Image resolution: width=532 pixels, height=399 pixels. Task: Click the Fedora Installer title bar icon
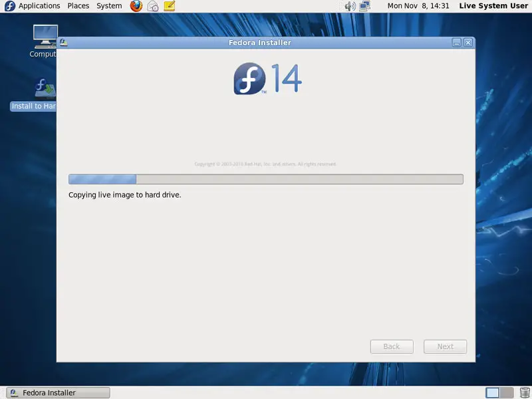click(x=63, y=43)
